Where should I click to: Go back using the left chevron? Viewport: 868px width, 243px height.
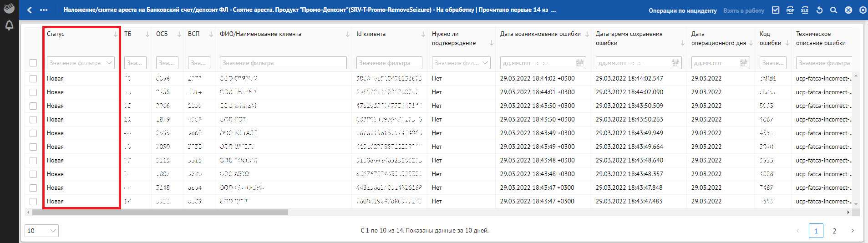click(30, 10)
